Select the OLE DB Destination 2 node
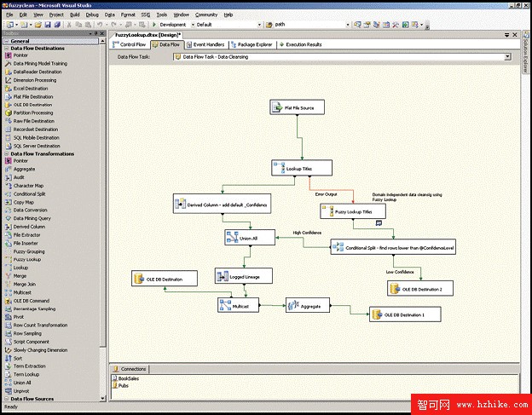This screenshot has height=415, width=532. point(420,288)
